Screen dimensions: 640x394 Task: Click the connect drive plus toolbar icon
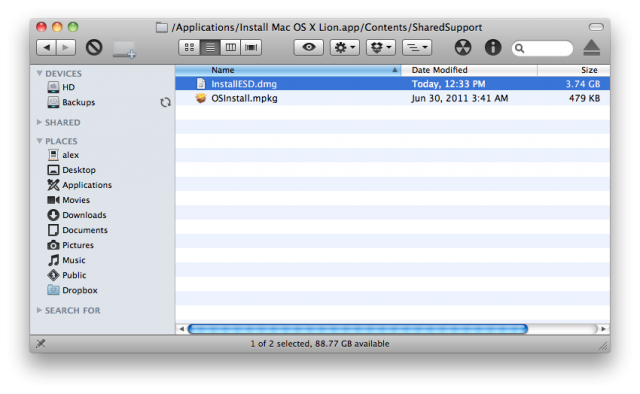point(124,49)
